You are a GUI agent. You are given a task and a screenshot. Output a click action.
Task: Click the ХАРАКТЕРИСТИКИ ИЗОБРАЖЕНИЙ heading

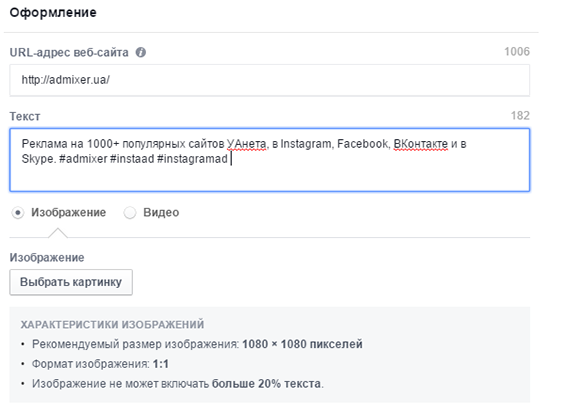coord(112,325)
